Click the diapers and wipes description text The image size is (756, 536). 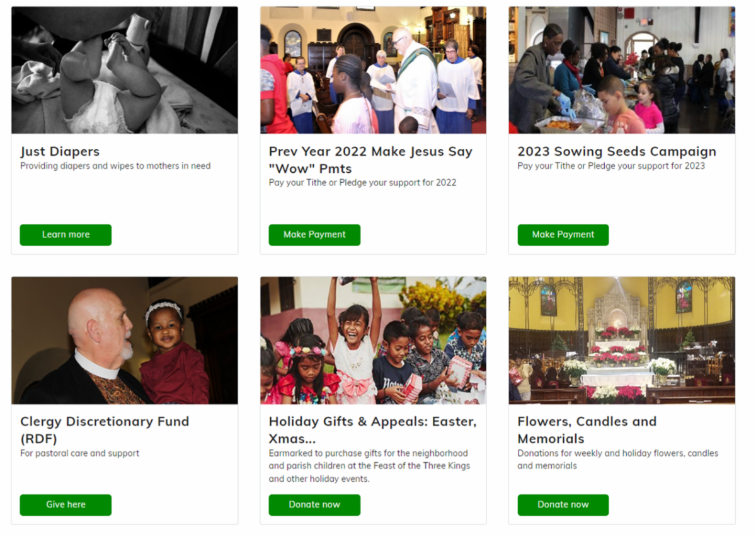pyautogui.click(x=115, y=166)
